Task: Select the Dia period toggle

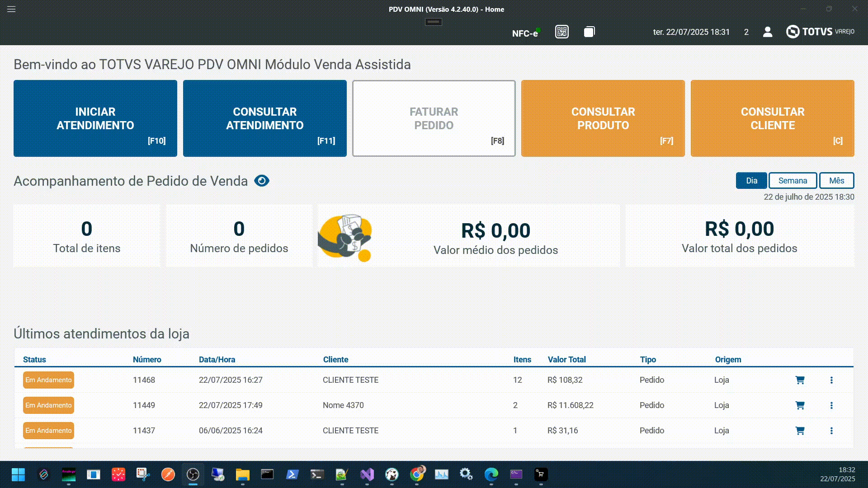Action: point(751,180)
